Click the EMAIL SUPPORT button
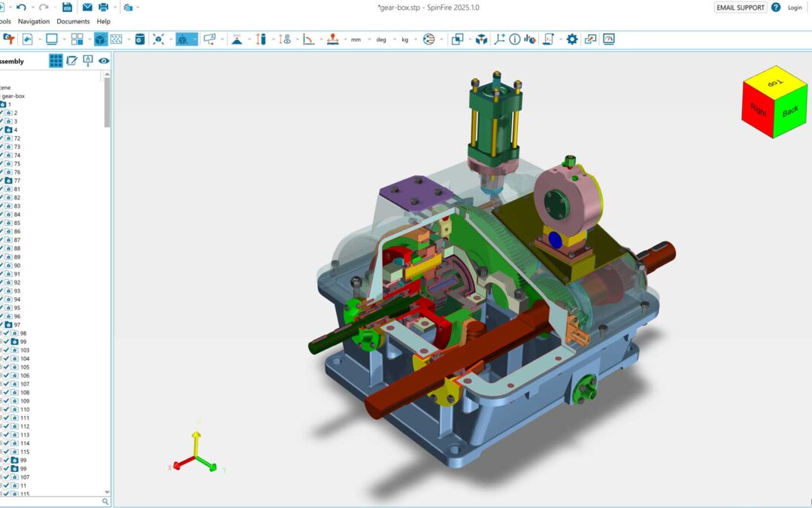This screenshot has height=508, width=812. [x=740, y=7]
